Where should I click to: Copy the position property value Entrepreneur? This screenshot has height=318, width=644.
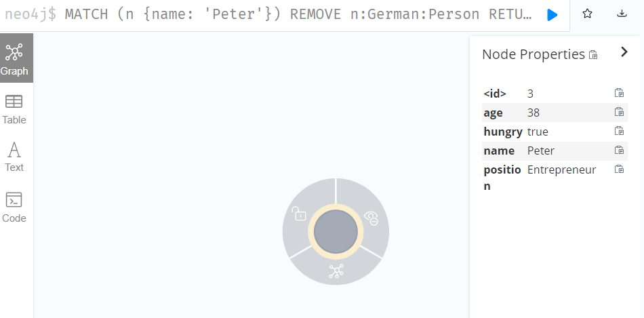[619, 169]
